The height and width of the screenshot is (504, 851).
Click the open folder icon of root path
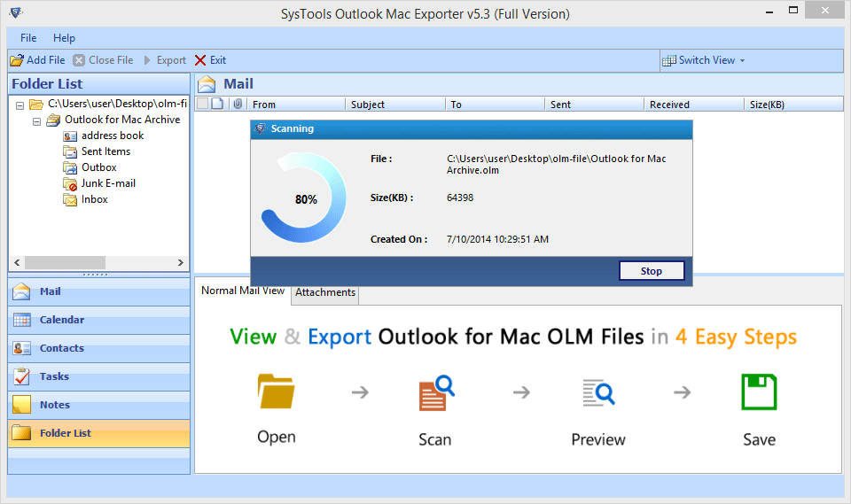[x=36, y=105]
